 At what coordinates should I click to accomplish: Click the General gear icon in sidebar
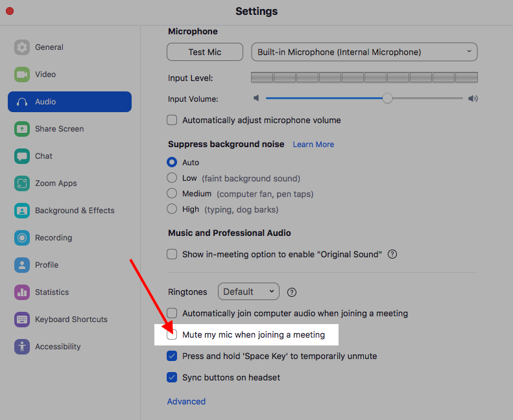[x=22, y=47]
